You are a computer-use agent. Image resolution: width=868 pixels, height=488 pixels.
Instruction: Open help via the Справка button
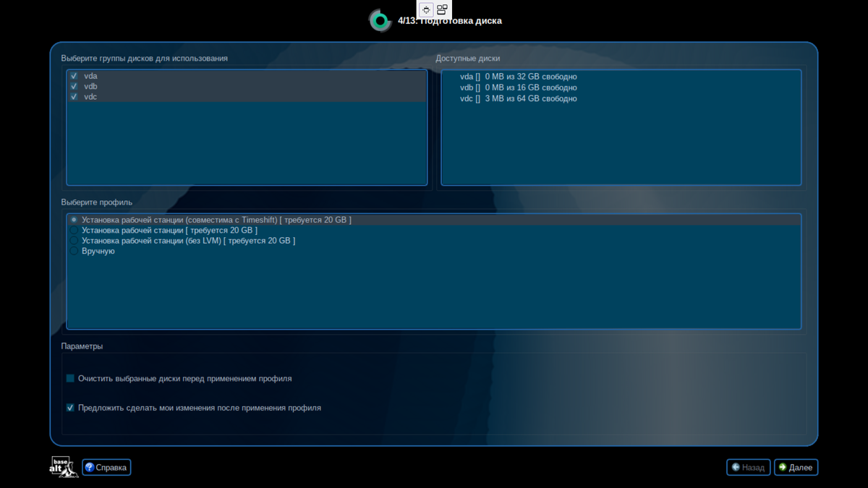[x=106, y=467]
